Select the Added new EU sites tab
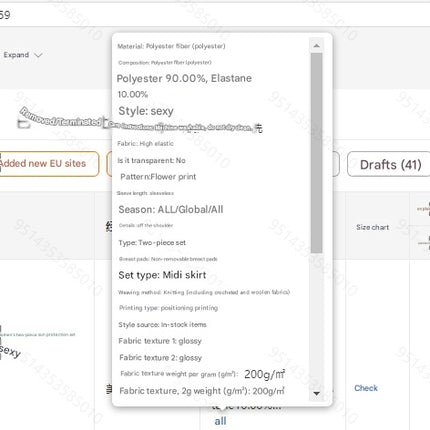Screen dimensions: 430x430 pos(48,164)
